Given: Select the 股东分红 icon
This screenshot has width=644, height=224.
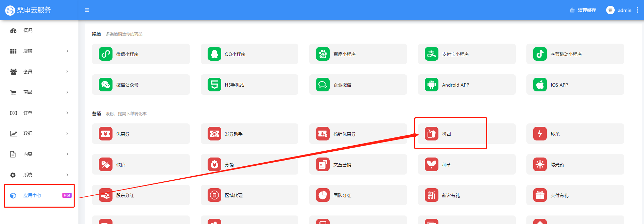Looking at the screenshot, I should [106, 195].
